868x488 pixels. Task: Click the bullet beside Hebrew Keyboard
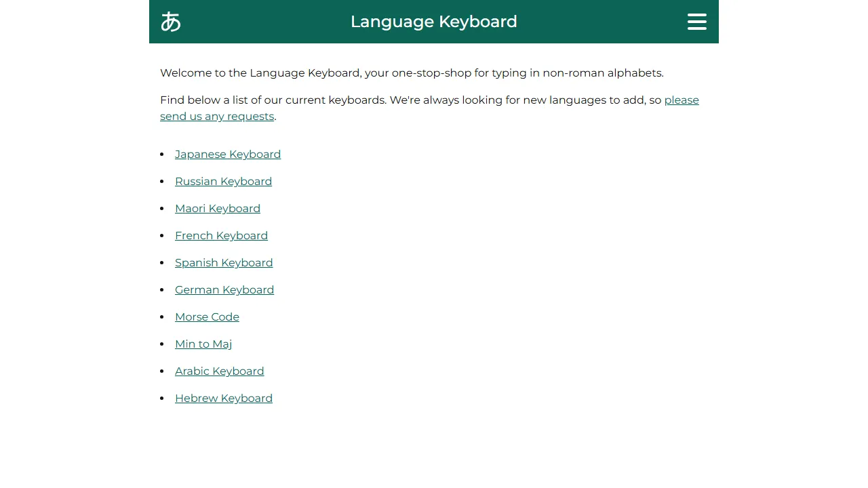pyautogui.click(x=162, y=396)
